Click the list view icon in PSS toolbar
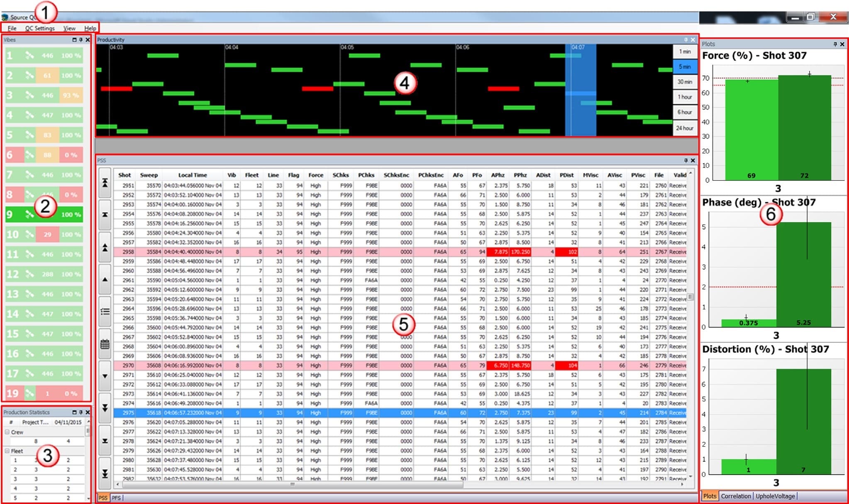The image size is (849, 504). point(105,312)
